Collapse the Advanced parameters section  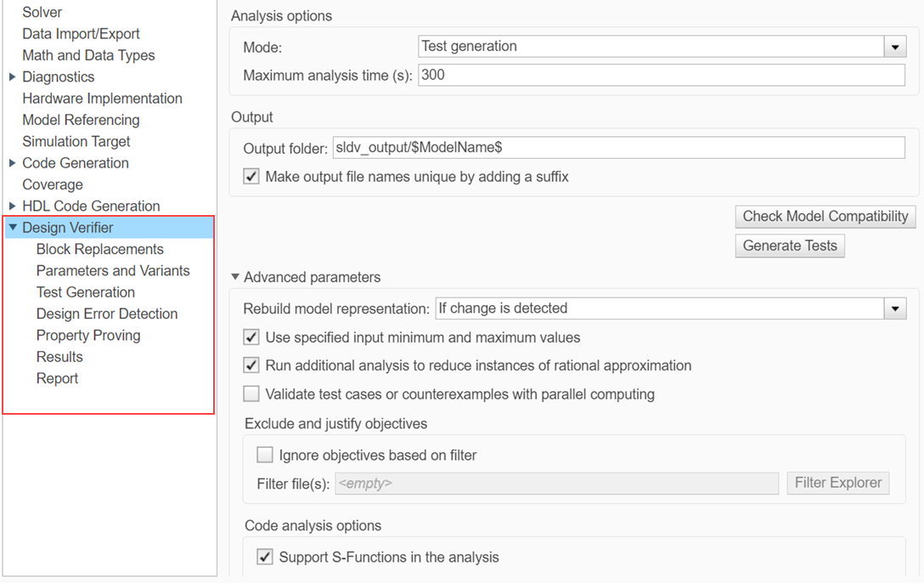click(x=234, y=276)
